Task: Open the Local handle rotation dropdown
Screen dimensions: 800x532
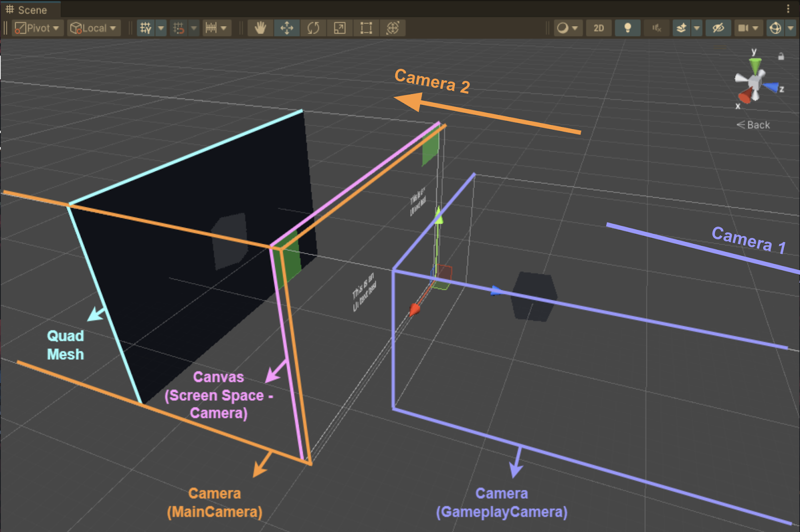Action: [94, 28]
